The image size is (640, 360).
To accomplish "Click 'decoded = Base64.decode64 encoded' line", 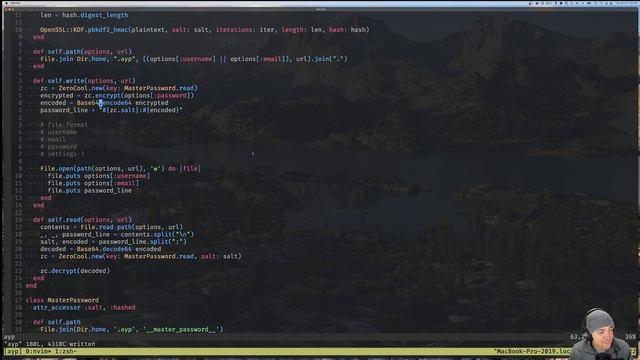I will click(100, 249).
